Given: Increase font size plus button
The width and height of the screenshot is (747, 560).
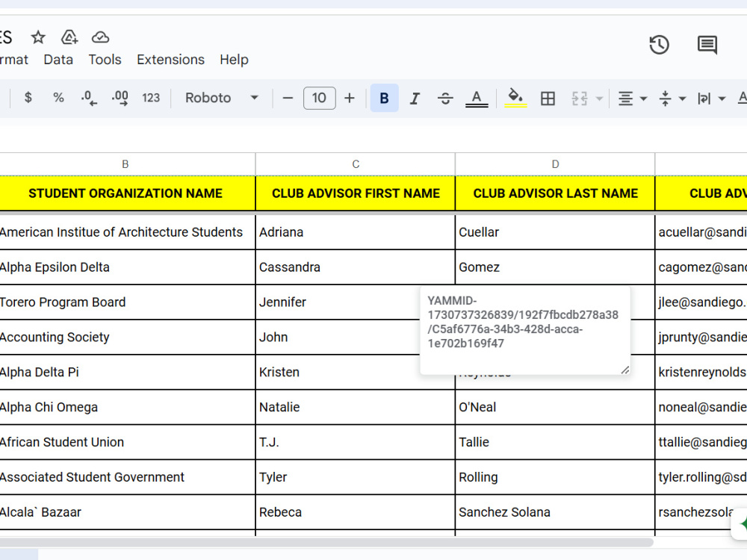Looking at the screenshot, I should (x=350, y=98).
